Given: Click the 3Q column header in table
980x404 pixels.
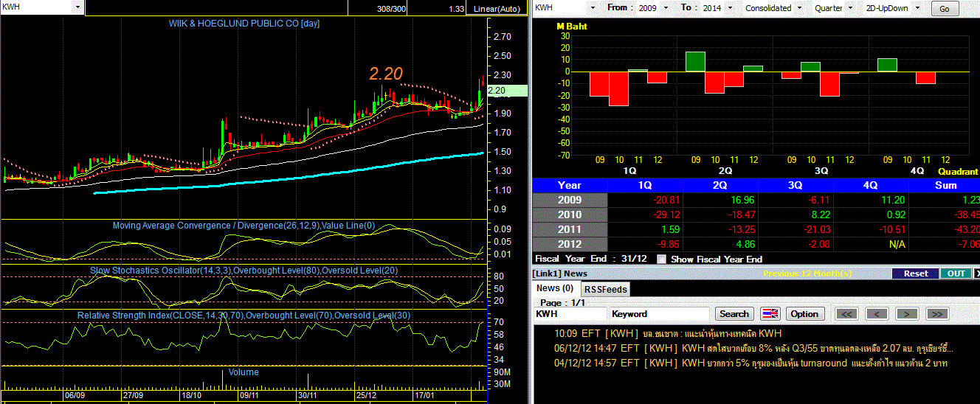Looking at the screenshot, I should coord(796,185).
